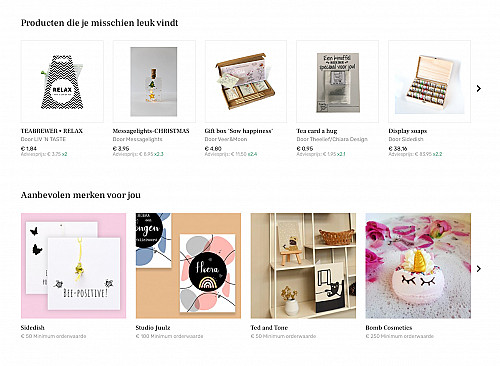Open the Studio Juulz brand image

coord(188,266)
